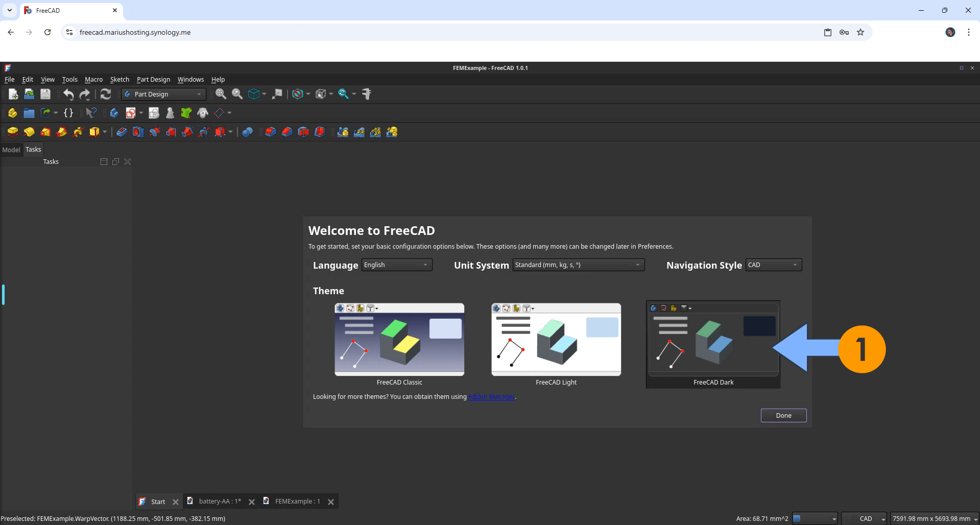
Task: Switch to the Tasks tab
Action: click(x=33, y=150)
